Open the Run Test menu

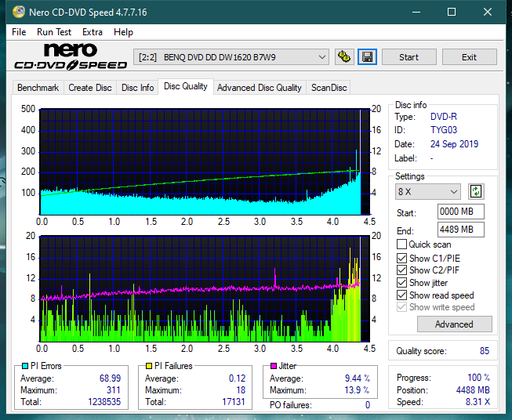pos(54,32)
